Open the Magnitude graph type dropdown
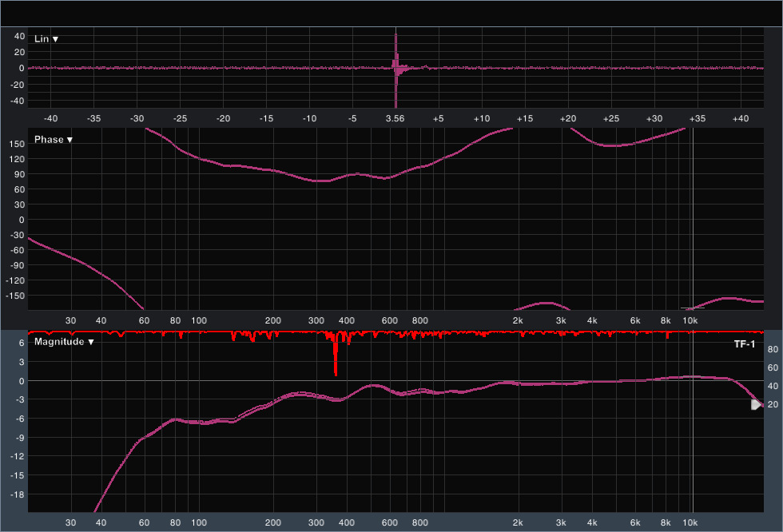Image resolution: width=783 pixels, height=532 pixels. [64, 342]
